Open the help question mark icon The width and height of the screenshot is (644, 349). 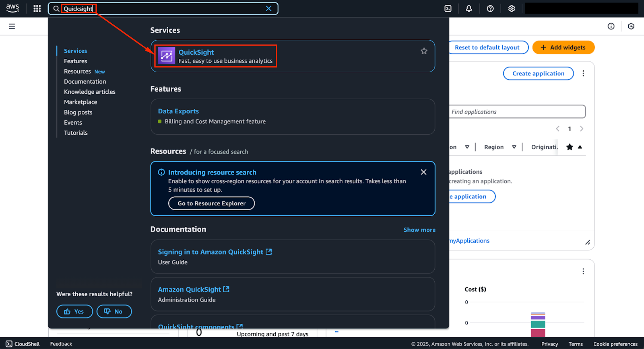coord(490,8)
